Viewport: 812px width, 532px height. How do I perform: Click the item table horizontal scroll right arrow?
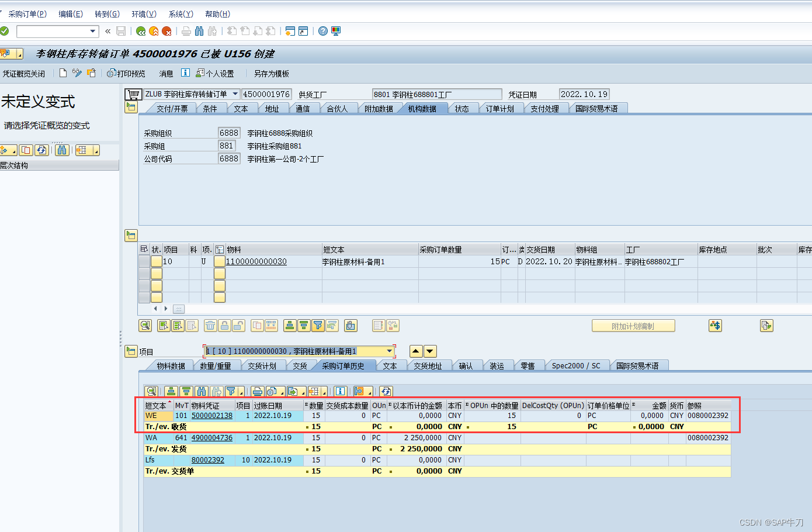point(166,308)
